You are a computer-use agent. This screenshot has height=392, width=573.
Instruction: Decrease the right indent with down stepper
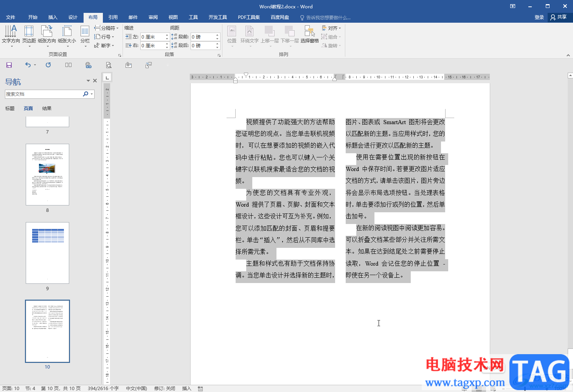point(167,47)
